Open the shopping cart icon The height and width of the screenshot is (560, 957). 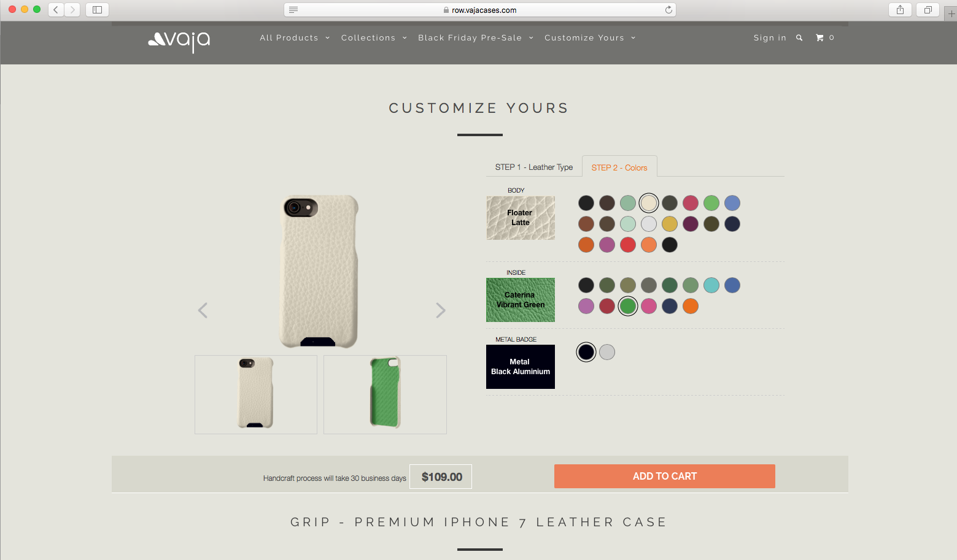point(819,38)
